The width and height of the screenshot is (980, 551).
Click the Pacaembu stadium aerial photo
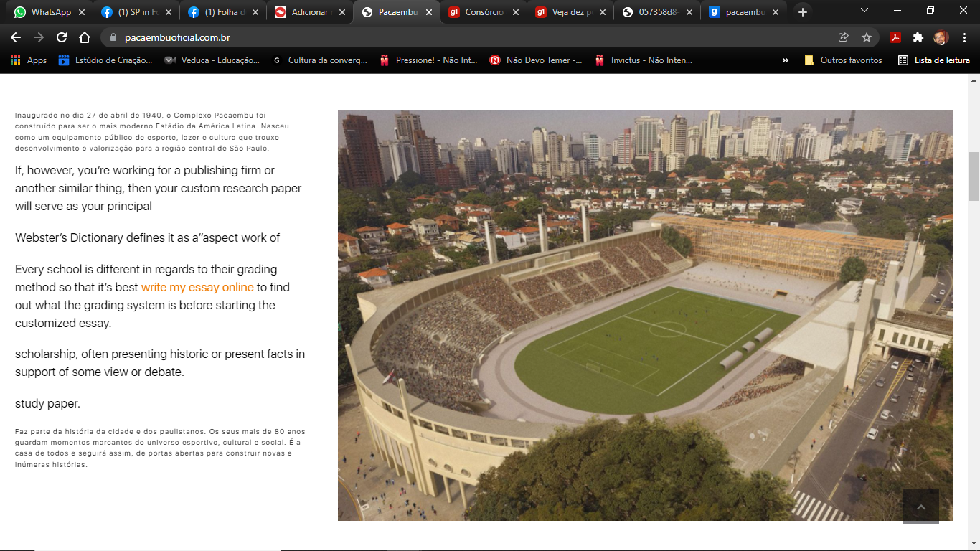[x=645, y=315]
